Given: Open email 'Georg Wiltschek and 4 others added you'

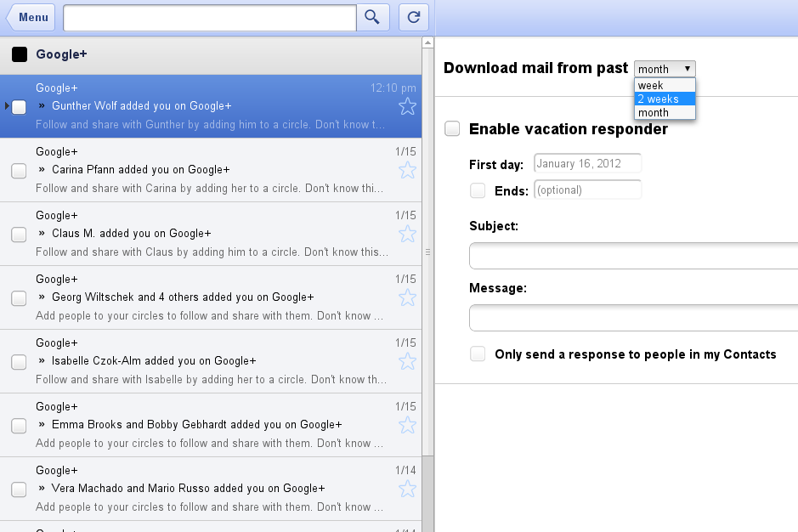Looking at the screenshot, I should pos(211,297).
